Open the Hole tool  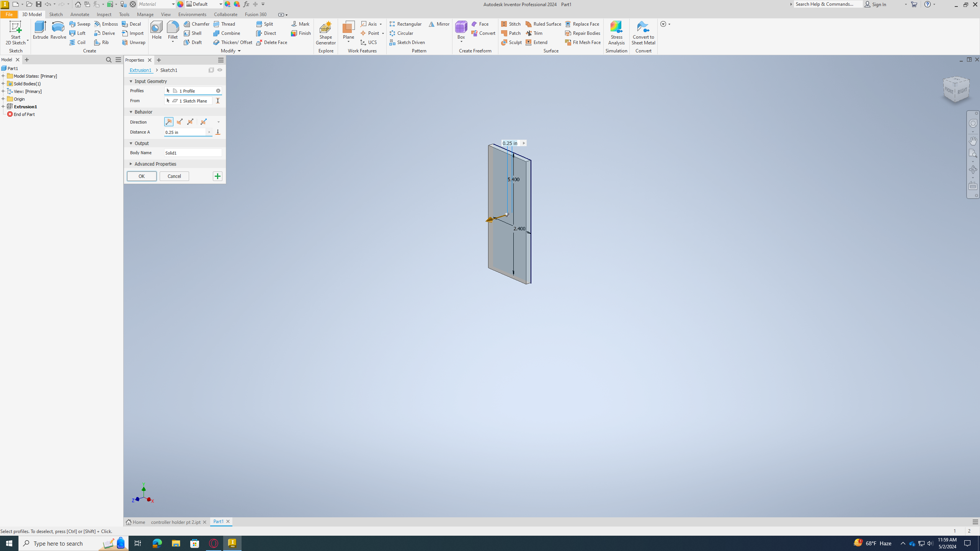click(x=157, y=30)
